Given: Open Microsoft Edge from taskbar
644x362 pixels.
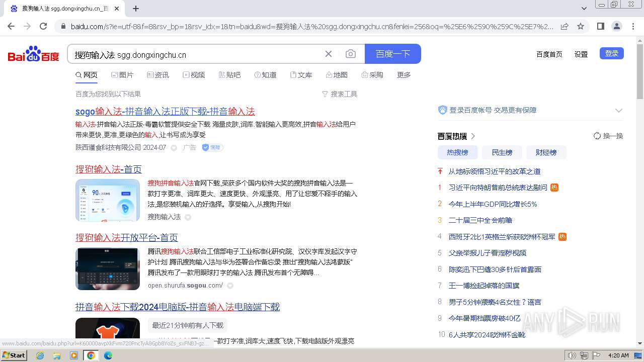Looking at the screenshot, I should [x=108, y=355].
